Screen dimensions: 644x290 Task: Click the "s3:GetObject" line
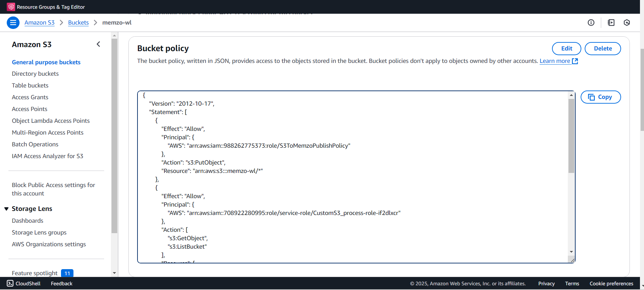(188, 238)
